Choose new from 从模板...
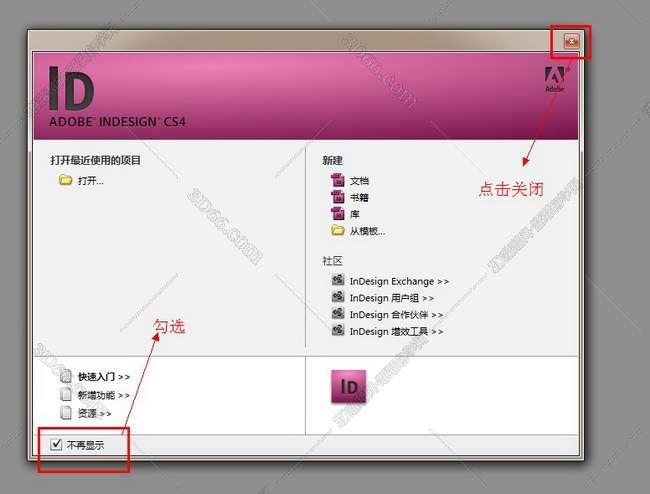 click(368, 231)
